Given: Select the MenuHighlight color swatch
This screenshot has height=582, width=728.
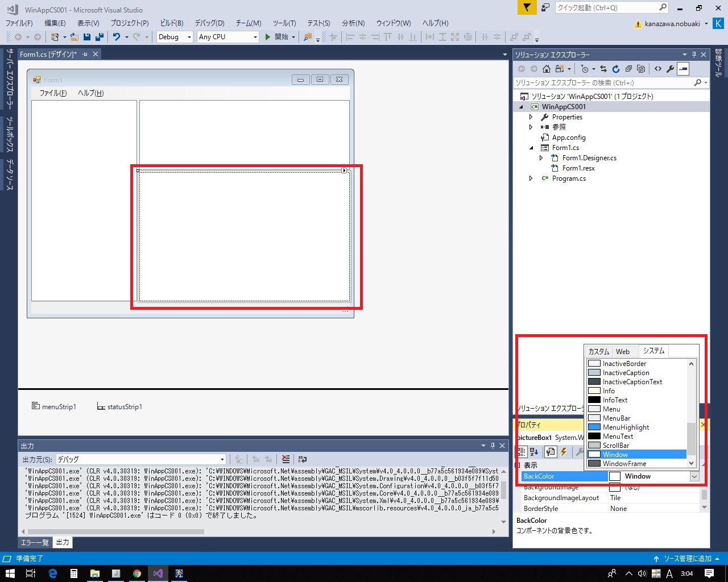Looking at the screenshot, I should coord(594,427).
